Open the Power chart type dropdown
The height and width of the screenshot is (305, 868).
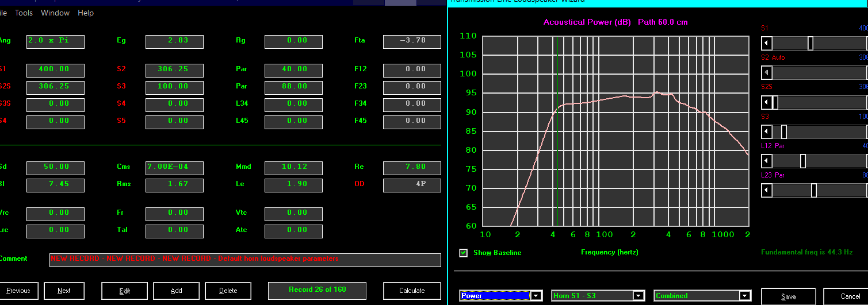[537, 296]
